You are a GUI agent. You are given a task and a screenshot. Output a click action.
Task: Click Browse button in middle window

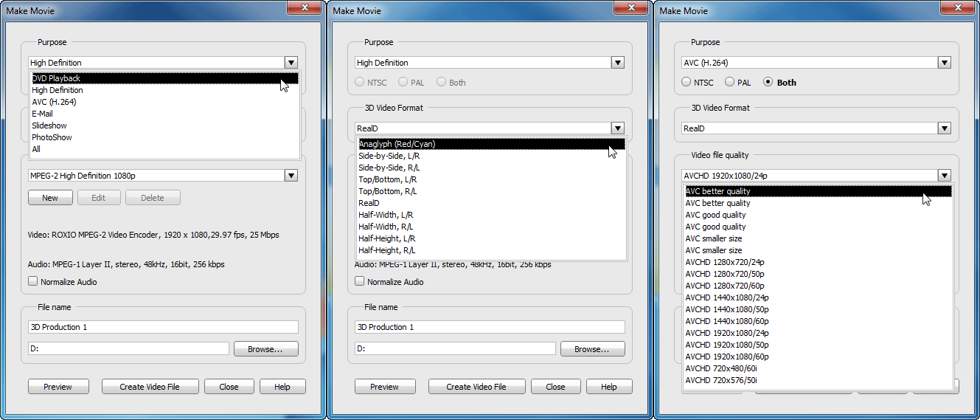coord(593,349)
